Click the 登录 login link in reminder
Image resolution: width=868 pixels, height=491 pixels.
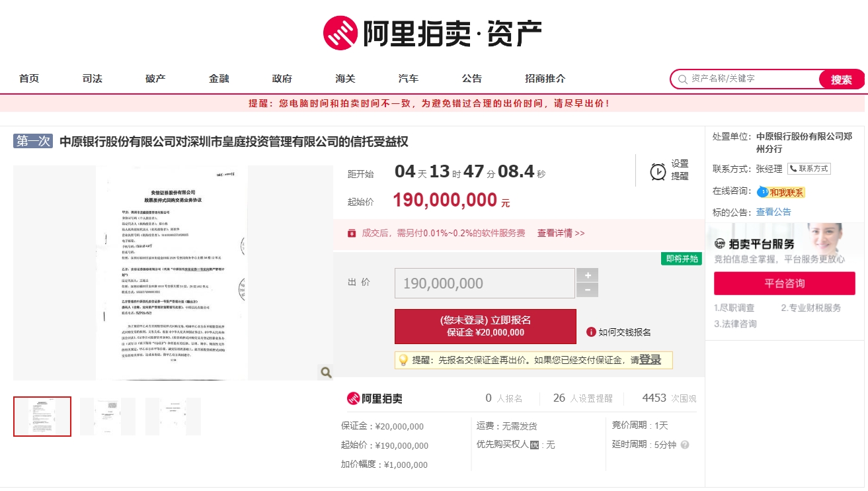(650, 360)
